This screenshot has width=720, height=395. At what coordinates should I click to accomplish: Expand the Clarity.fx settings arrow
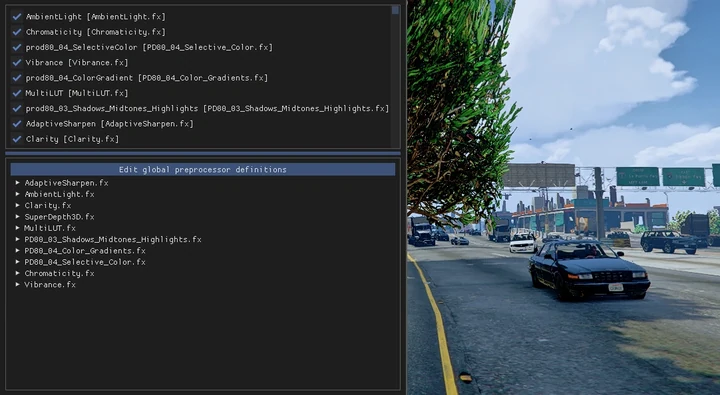coord(17,205)
